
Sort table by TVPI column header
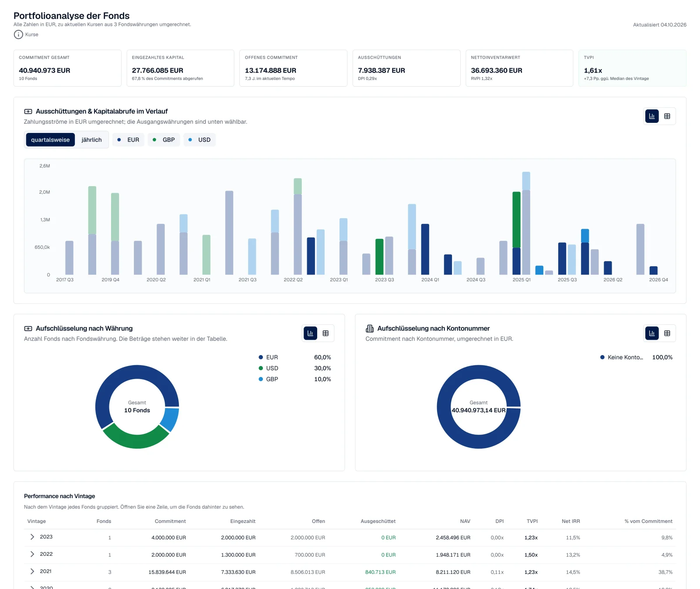[532, 521]
